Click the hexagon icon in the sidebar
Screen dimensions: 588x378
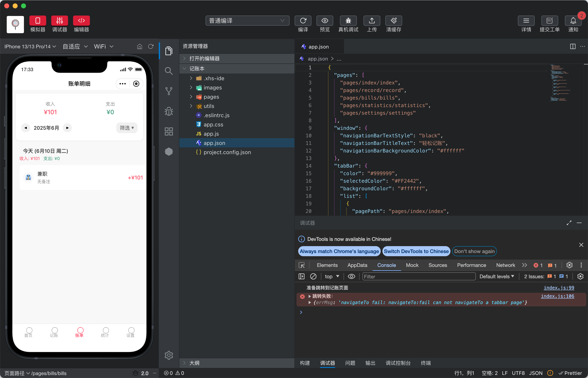click(x=169, y=151)
